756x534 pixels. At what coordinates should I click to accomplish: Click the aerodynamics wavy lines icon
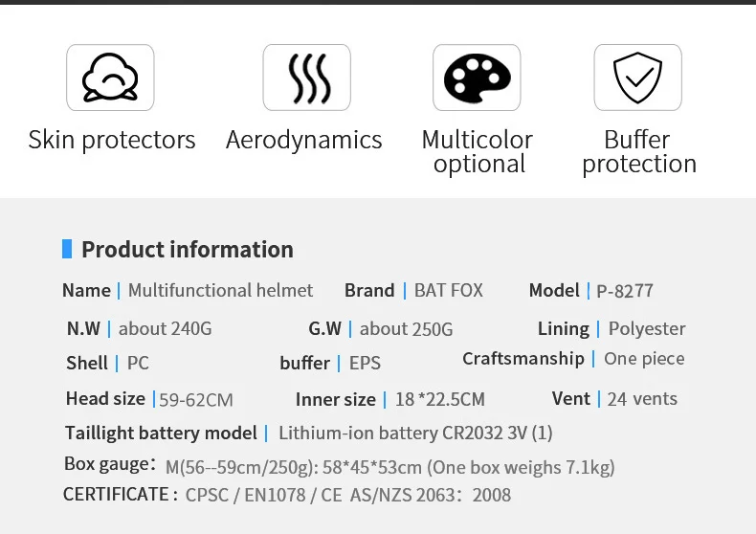(306, 78)
